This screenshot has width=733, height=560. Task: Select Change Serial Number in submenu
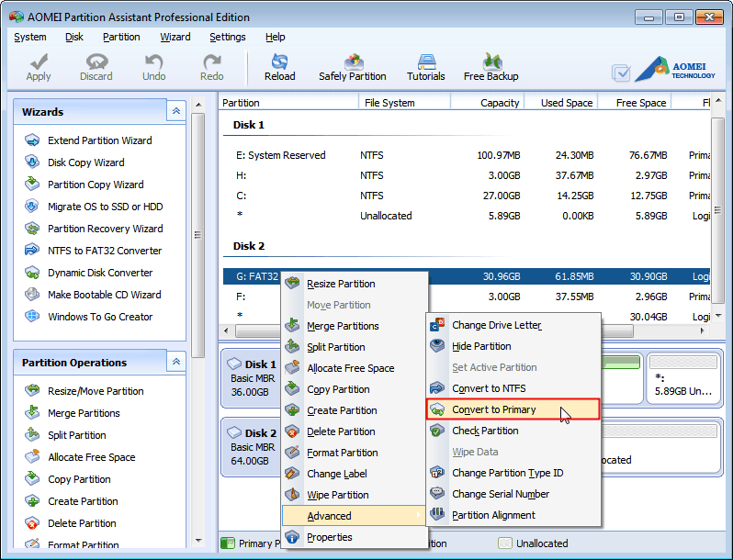[513, 494]
